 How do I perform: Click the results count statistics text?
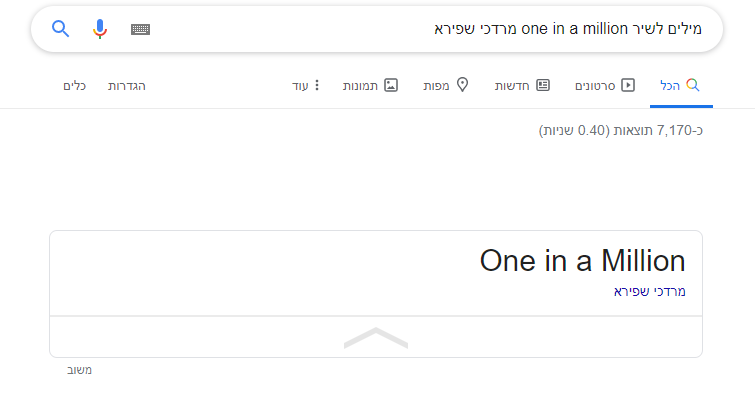pyautogui.click(x=620, y=131)
